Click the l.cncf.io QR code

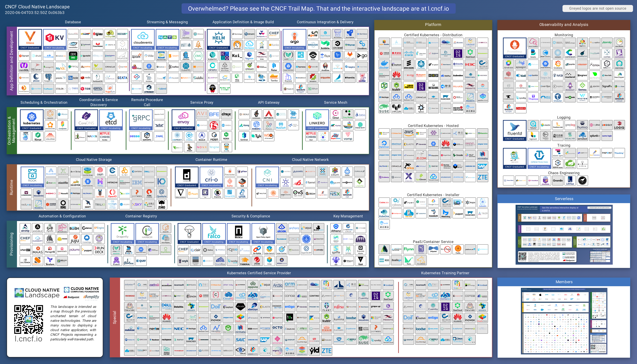[29, 320]
